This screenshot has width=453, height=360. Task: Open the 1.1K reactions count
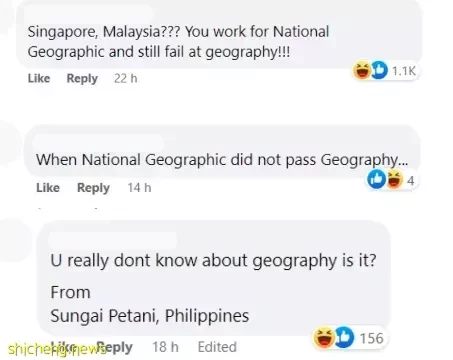pyautogui.click(x=404, y=71)
